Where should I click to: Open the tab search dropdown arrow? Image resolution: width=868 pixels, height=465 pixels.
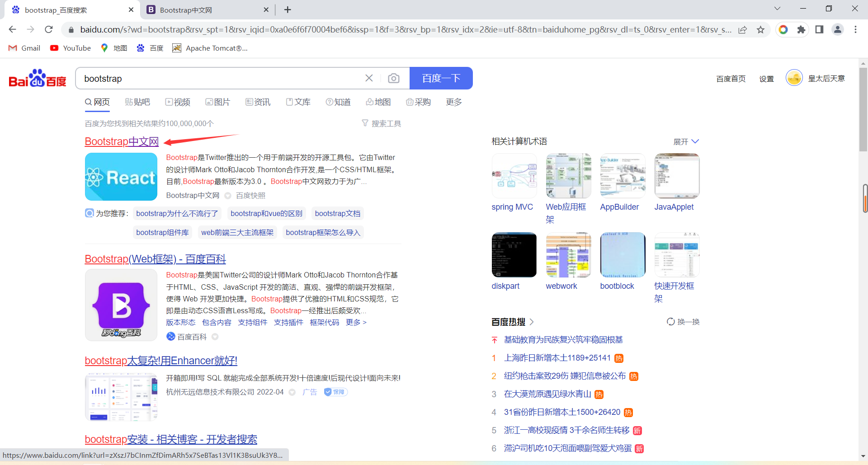[777, 9]
